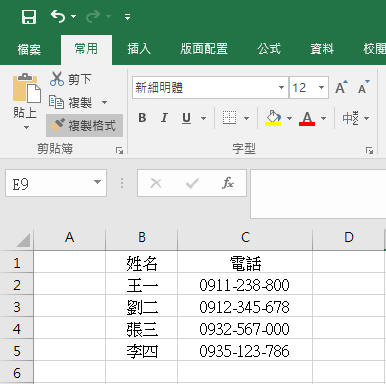
Task: Select the row 2 header
Action: point(17,285)
